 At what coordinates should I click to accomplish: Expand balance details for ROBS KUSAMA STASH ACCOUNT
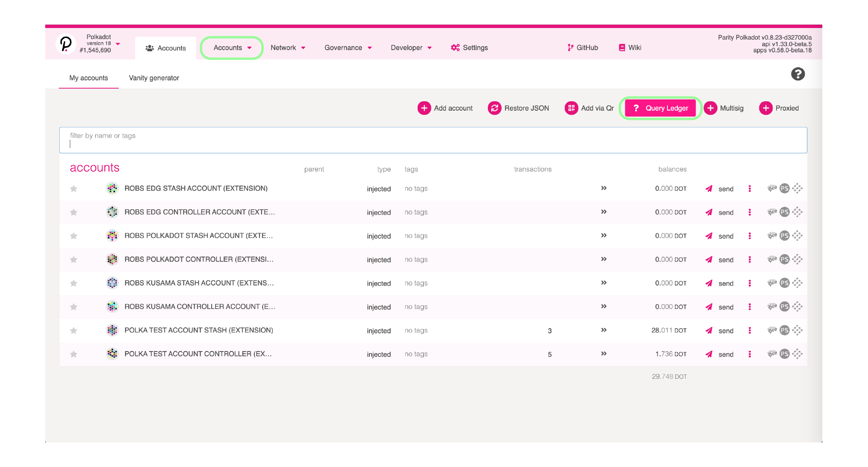[x=604, y=282]
